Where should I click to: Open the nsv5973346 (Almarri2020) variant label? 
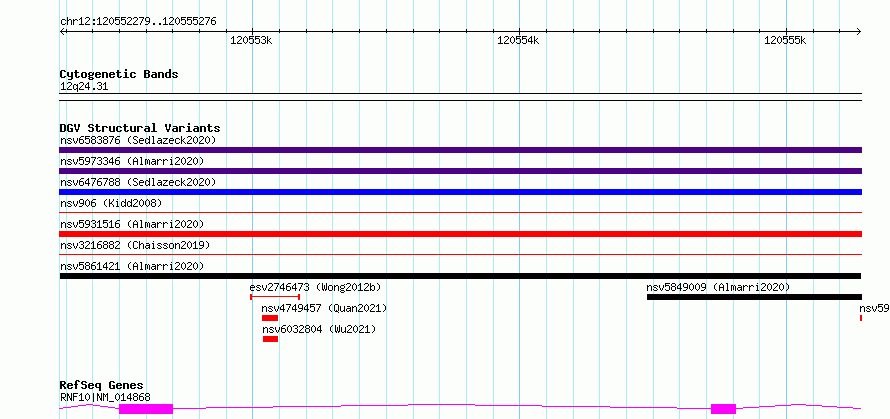pos(132,161)
